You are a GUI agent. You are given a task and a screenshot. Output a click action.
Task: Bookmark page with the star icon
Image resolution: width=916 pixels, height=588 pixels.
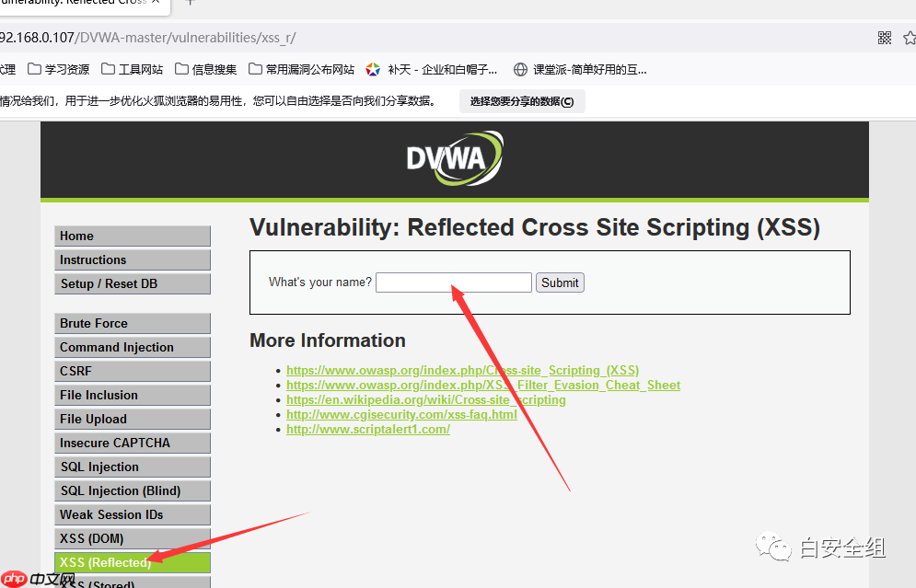(x=910, y=38)
